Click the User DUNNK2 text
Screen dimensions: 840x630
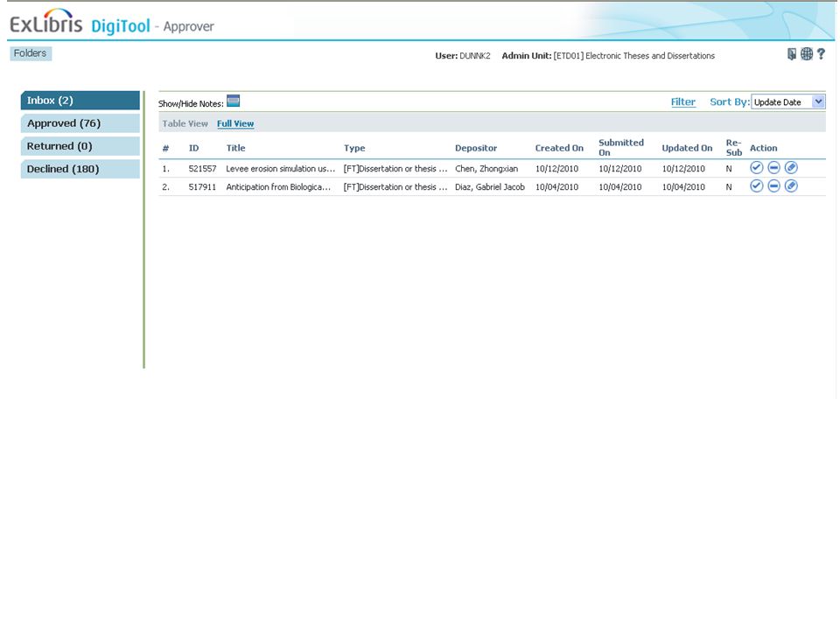pyautogui.click(x=462, y=56)
